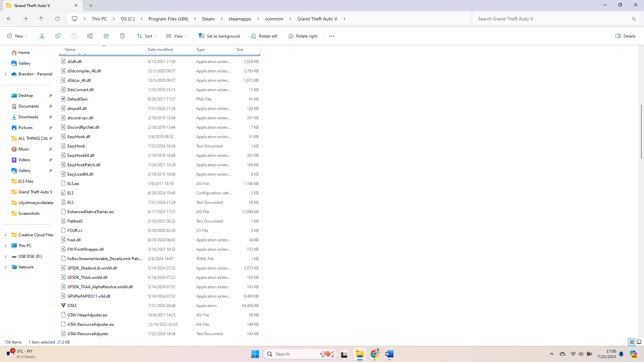This screenshot has width=644, height=362.
Task: Click the Cut scissors icon
Action: click(x=42, y=36)
